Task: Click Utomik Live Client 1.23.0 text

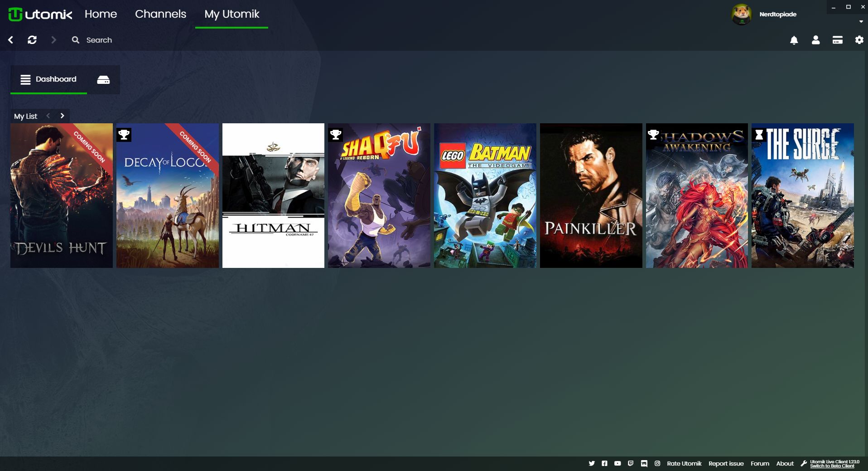Action: click(834, 461)
